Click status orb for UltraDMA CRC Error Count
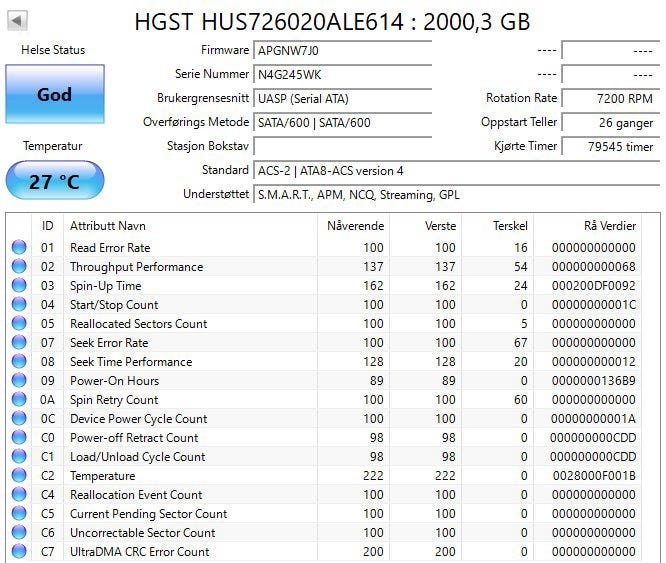Screen dimensions: 666x563 (x=19, y=551)
